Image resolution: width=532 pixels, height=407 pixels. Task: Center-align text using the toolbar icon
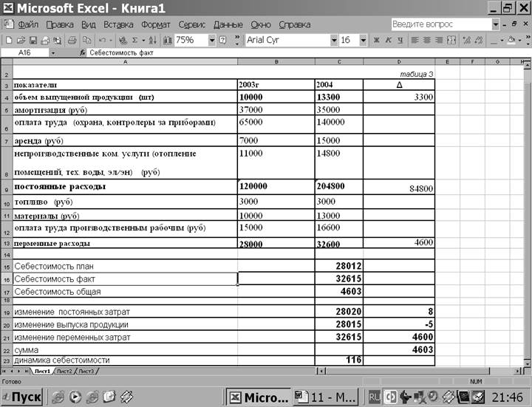tap(427, 40)
